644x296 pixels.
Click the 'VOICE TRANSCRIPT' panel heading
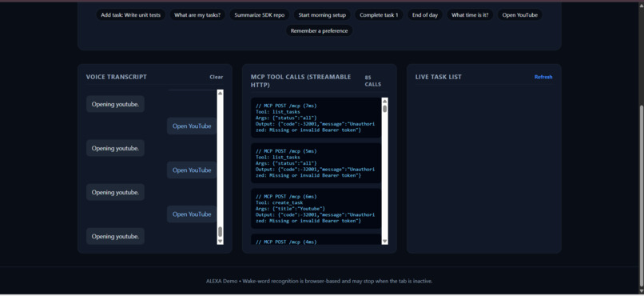116,77
